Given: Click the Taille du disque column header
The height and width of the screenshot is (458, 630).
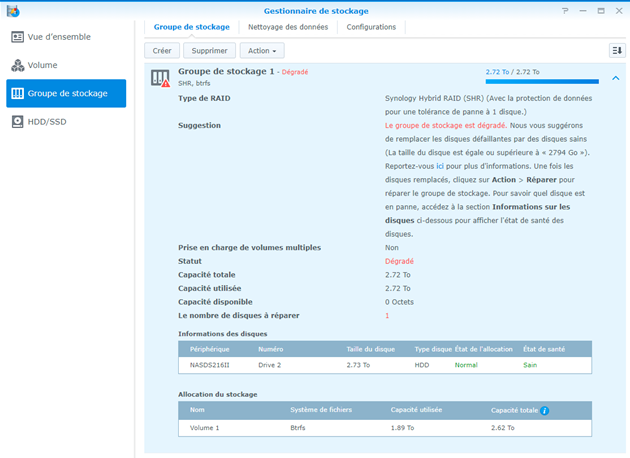Looking at the screenshot, I should tap(371, 349).
